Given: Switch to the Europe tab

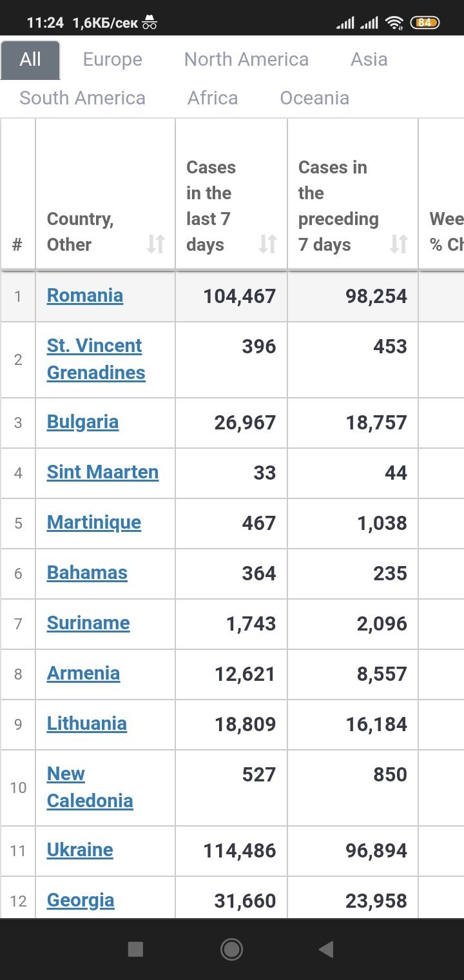Looking at the screenshot, I should click(113, 60).
